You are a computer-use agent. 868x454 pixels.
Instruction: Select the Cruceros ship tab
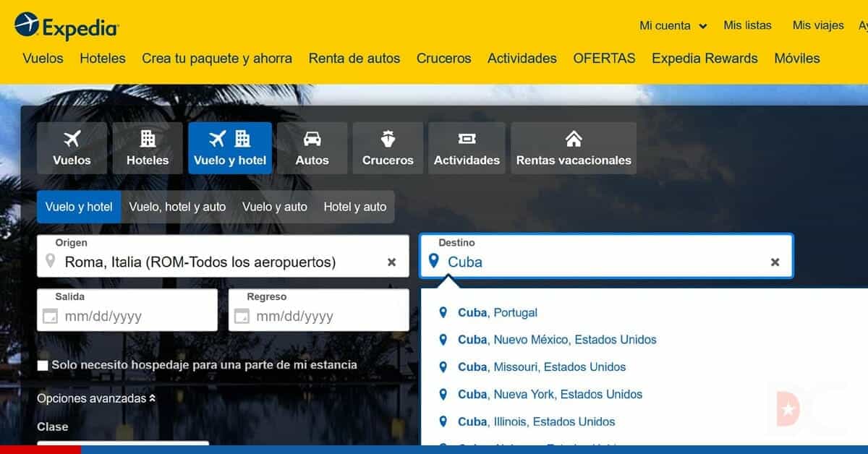[388, 148]
